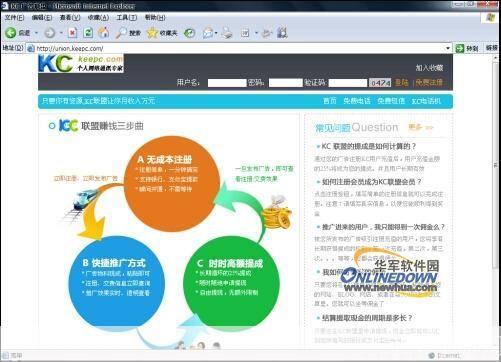Screen dimensions: 501x362
Task: Open the 文件(F) menu
Action: 14,17
